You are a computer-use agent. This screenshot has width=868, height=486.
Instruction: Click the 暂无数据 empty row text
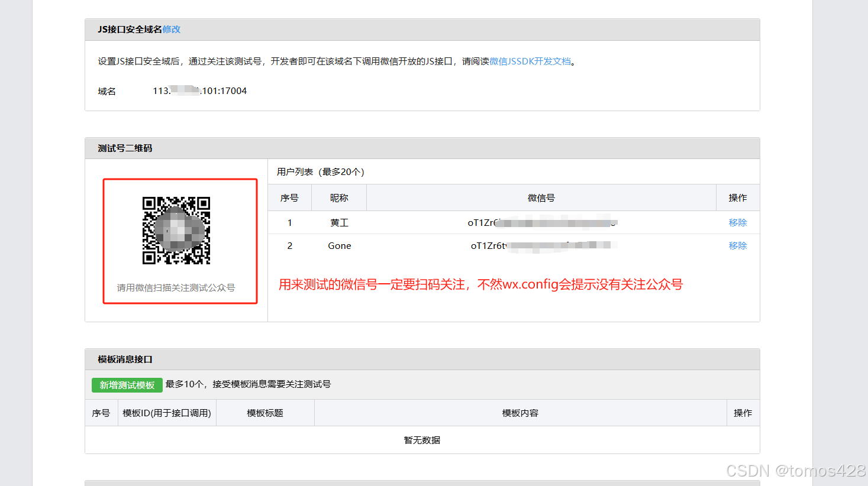[x=422, y=440]
